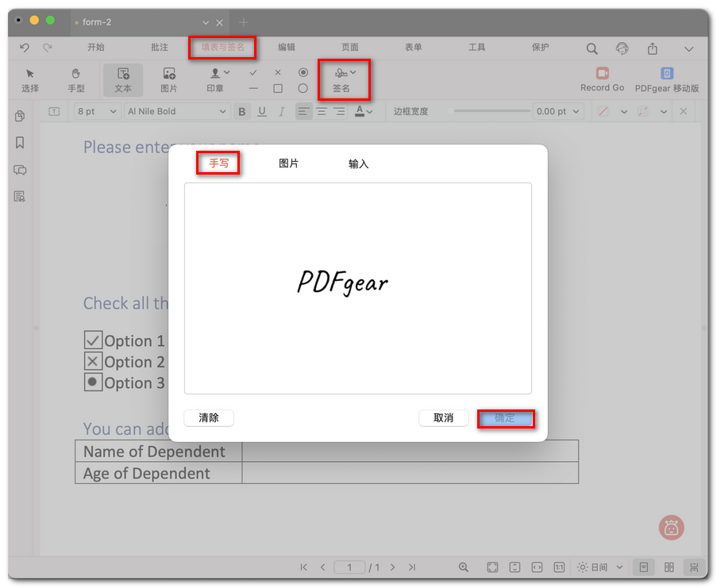This screenshot has width=717, height=588.
Task: Open the Al Nile Bold font dropdown
Action: click(177, 112)
